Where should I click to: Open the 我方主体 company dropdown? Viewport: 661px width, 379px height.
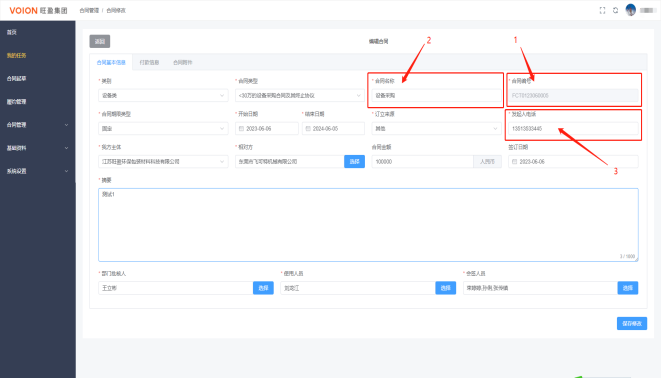[163, 162]
